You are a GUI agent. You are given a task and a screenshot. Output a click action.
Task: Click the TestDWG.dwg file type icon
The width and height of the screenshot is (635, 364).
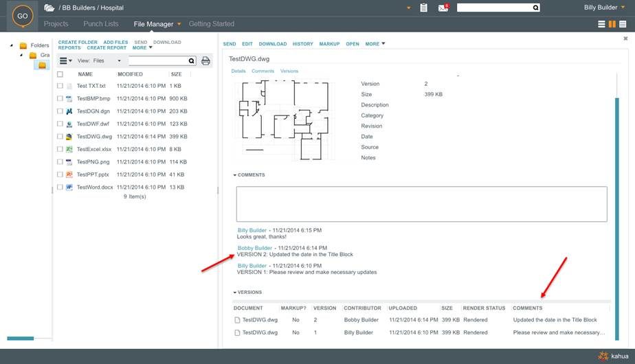point(69,137)
